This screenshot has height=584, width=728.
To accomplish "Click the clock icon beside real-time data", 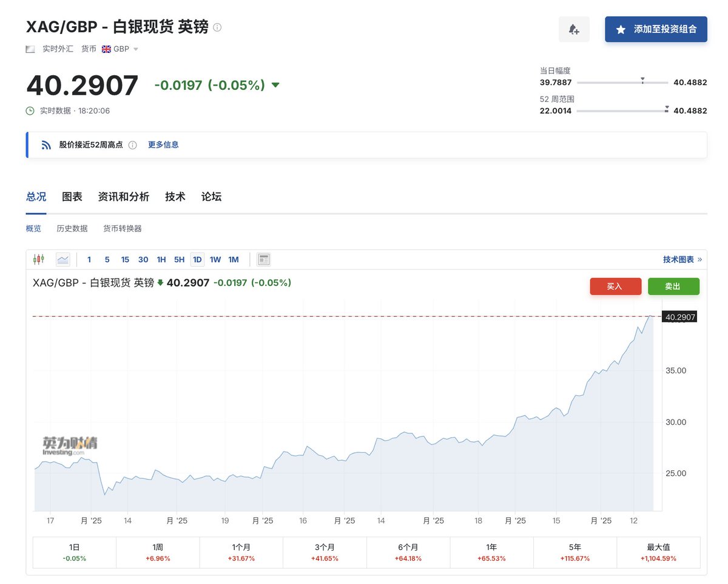I will (30, 110).
